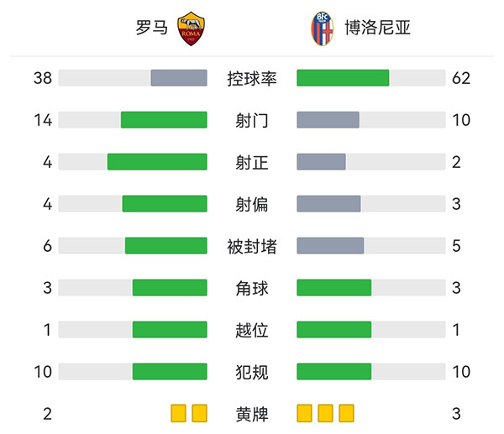Click Bologna's first yellow card icon

coord(305,413)
